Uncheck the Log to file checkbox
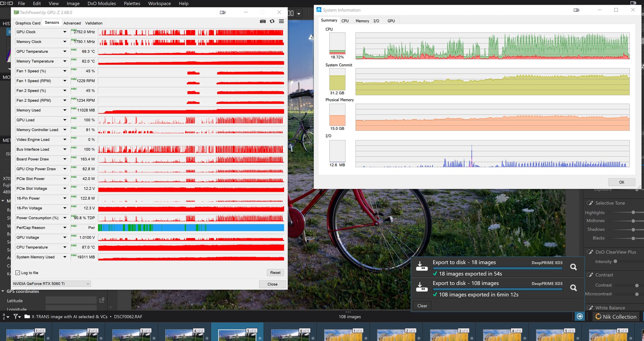644x341 pixels. 18,273
